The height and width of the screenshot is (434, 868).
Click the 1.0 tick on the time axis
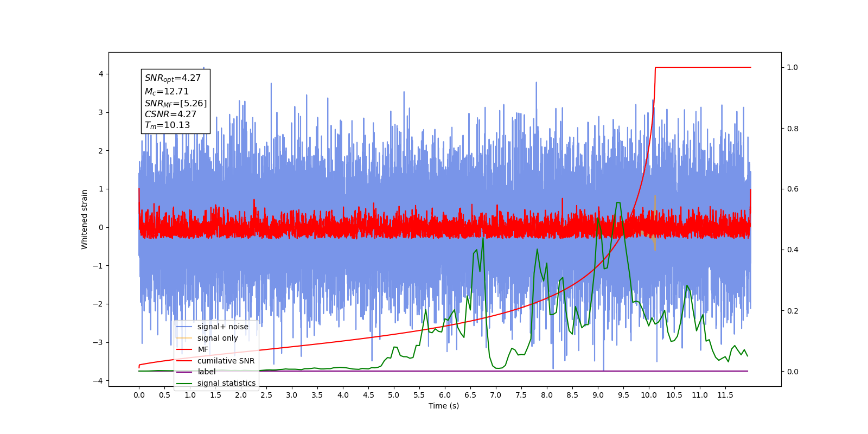pos(190,395)
